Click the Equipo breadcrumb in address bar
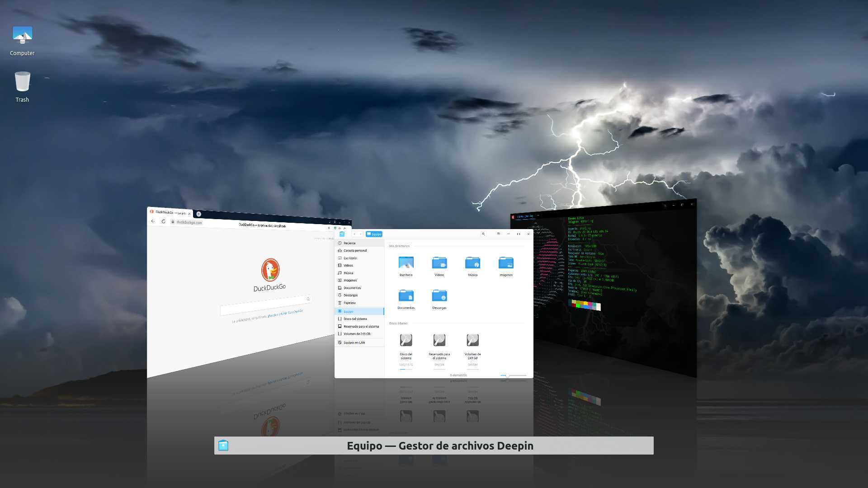The width and height of the screenshot is (868, 488). (x=374, y=234)
